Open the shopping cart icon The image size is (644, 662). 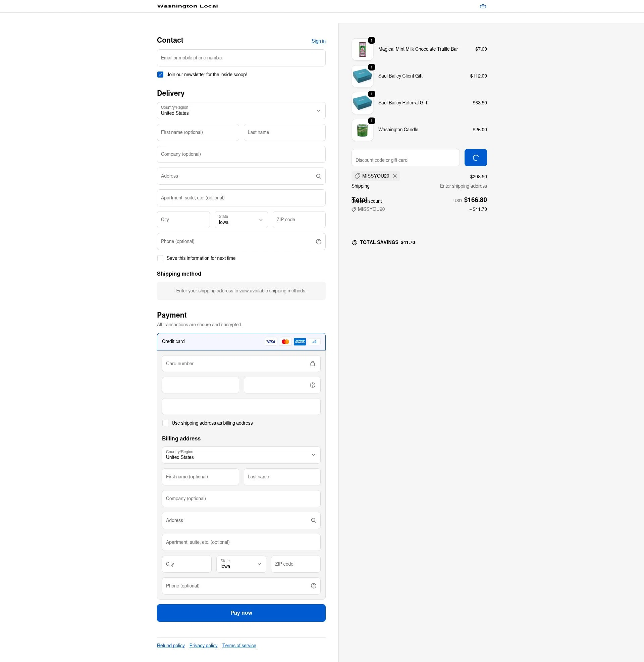483,6
